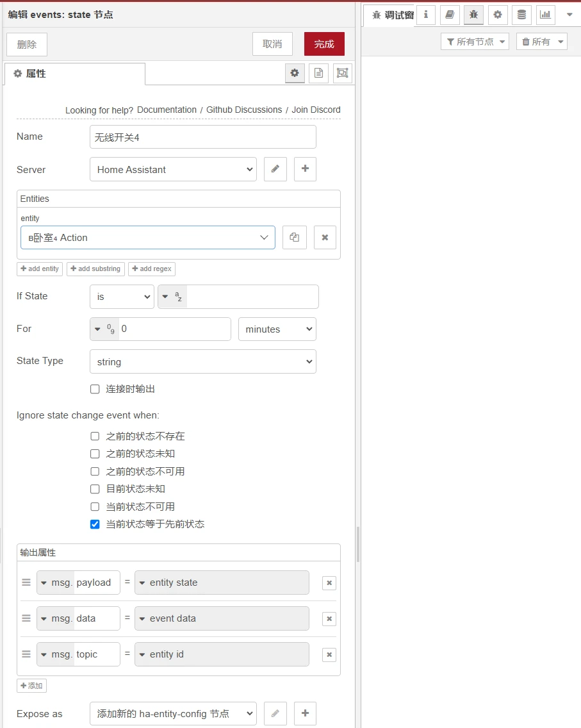581x728 pixels.
Task: Open the dashboard chart icon in sidebar
Action: (x=545, y=15)
